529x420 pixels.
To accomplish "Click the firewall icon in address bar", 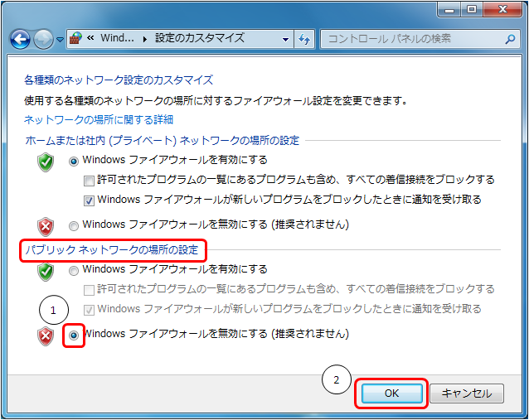I will (76, 39).
